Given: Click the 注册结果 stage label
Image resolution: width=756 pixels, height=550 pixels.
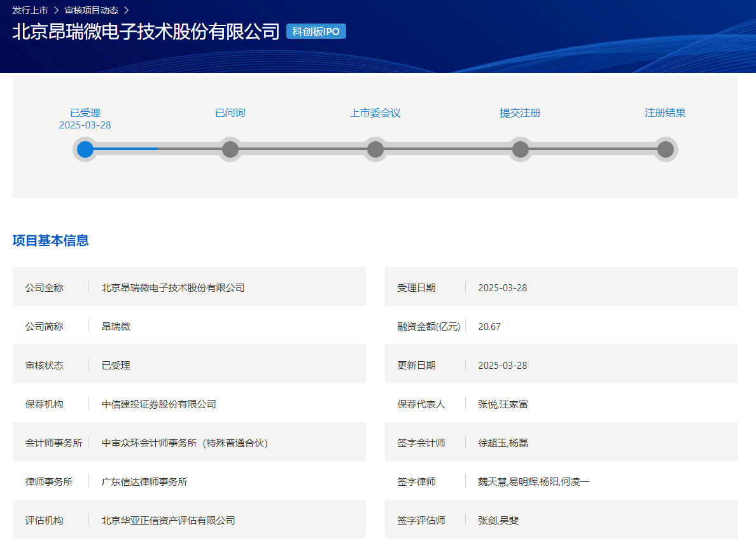Looking at the screenshot, I should 666,113.
